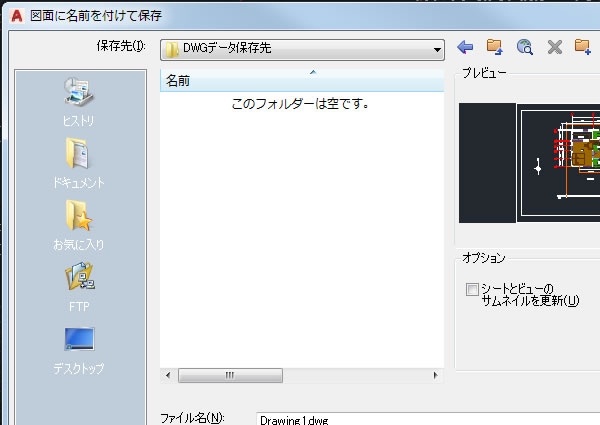The width and height of the screenshot is (600, 425).
Task: Click the ファイル名 input field with Drawing1.dwg
Action: pyautogui.click(x=428, y=419)
